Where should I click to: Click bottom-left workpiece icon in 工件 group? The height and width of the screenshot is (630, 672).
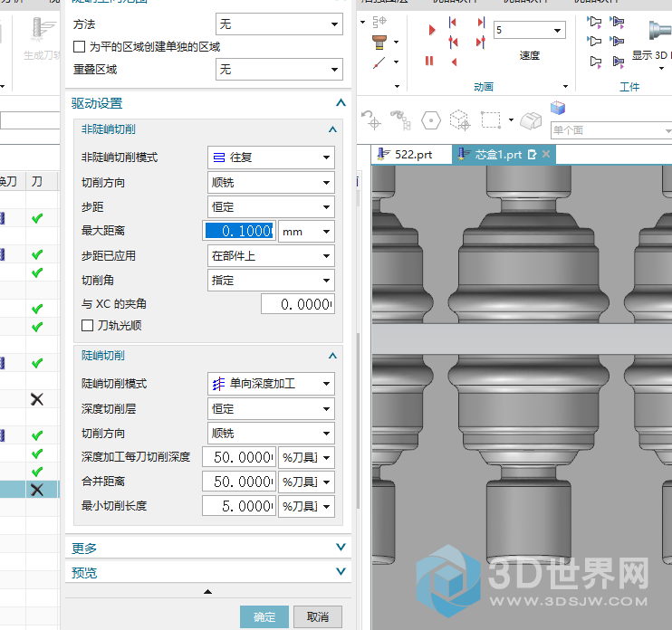[596, 62]
